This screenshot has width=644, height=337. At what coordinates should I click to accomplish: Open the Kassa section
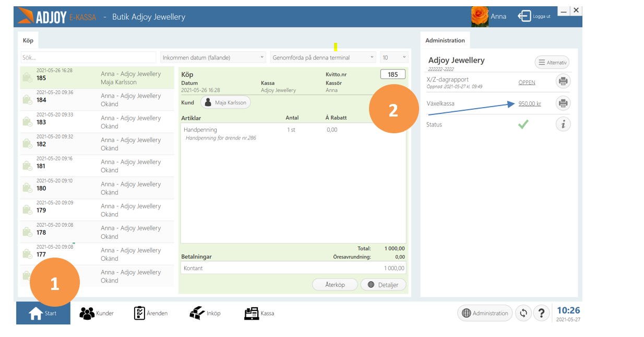259,313
